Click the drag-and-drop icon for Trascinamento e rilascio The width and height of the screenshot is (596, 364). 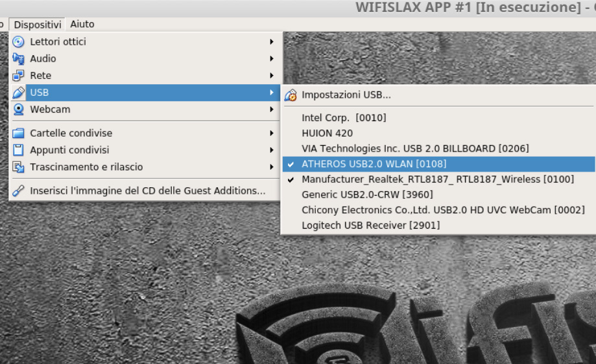click(18, 167)
